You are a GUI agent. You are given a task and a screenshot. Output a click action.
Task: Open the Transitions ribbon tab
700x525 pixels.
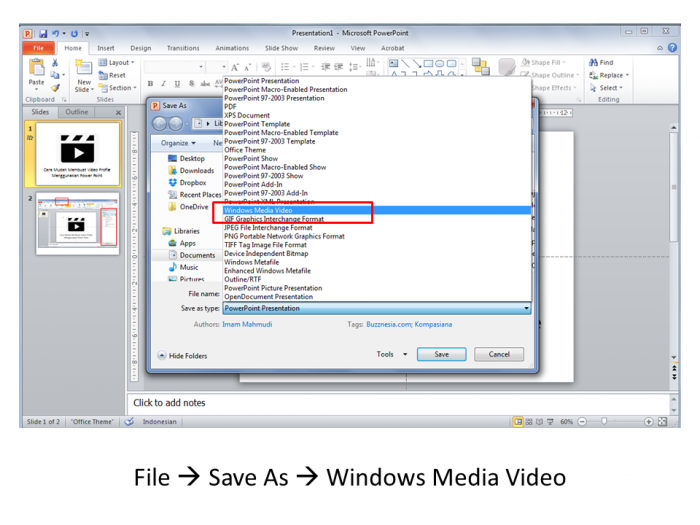pyautogui.click(x=183, y=48)
